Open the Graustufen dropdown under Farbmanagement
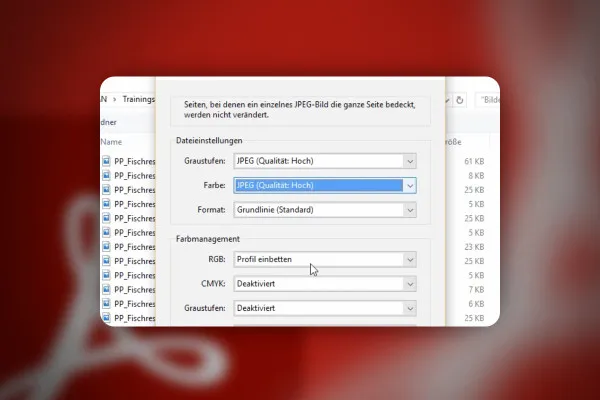This screenshot has height=400, width=600. (x=324, y=309)
